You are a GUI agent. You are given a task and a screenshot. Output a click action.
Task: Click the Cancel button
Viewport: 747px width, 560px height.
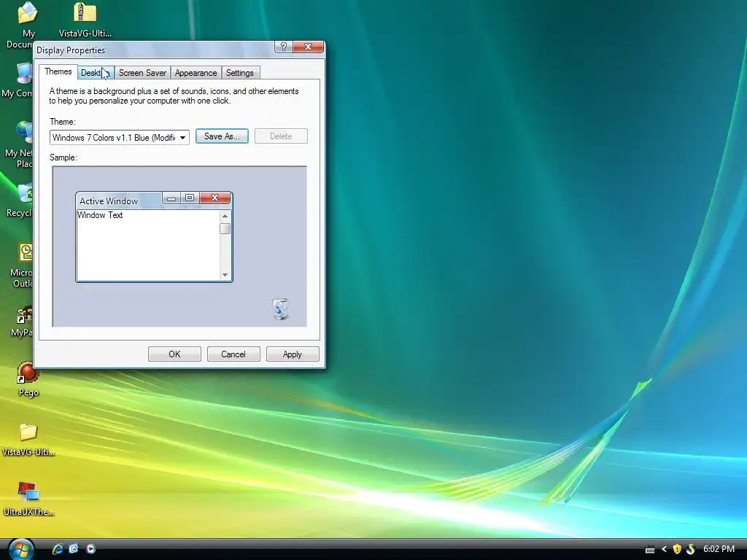point(233,354)
